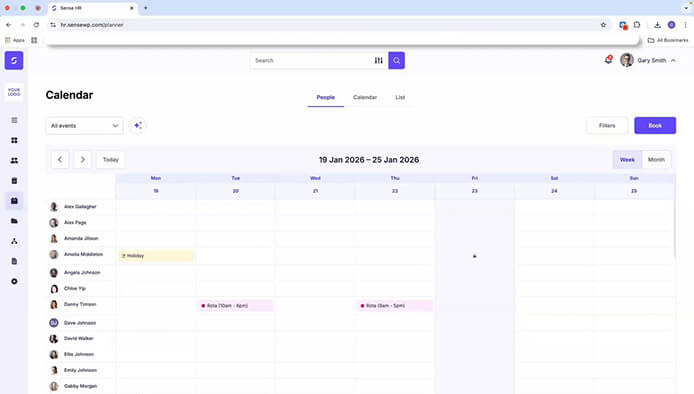Viewport: 694px width, 394px height.
Task: Open the All events dropdown
Action: click(x=84, y=126)
